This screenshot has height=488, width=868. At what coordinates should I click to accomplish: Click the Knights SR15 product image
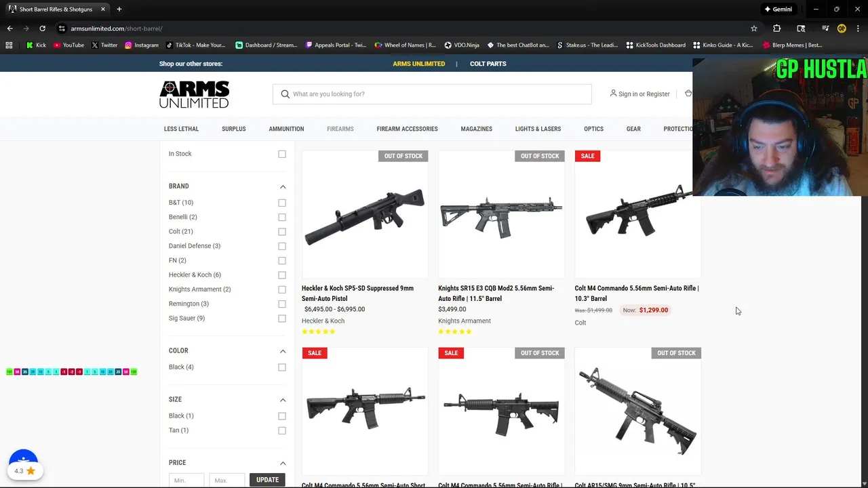[x=501, y=215]
